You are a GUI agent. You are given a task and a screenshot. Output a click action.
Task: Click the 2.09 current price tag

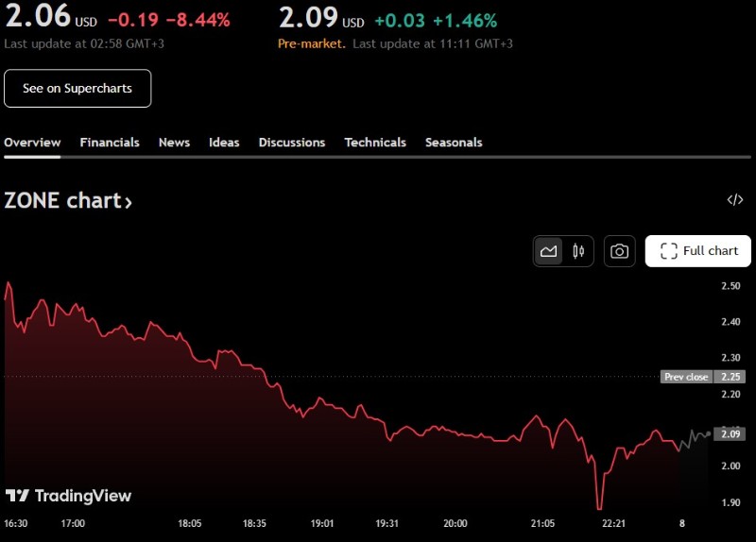[730, 434]
